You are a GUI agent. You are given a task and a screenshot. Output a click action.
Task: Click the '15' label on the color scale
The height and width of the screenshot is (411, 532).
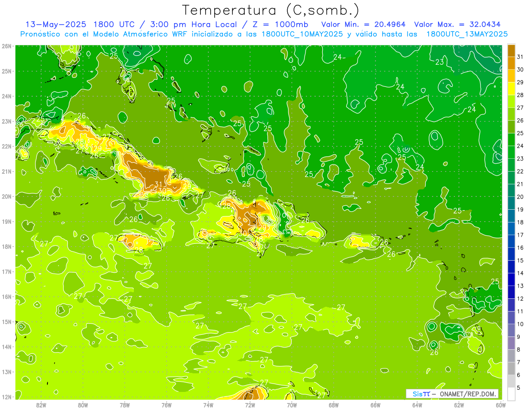click(520, 260)
